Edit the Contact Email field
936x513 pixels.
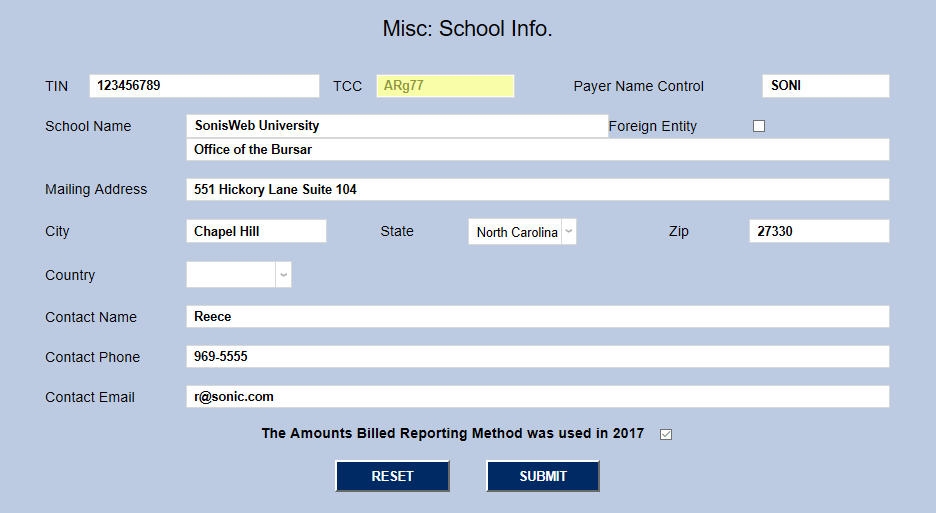click(x=537, y=397)
